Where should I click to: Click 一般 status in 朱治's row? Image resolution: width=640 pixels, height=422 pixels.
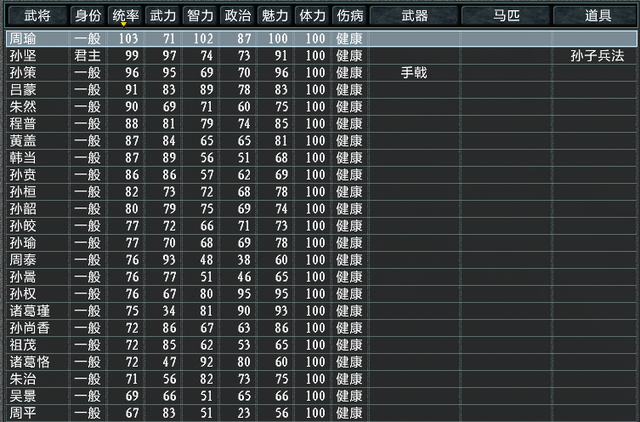point(87,379)
